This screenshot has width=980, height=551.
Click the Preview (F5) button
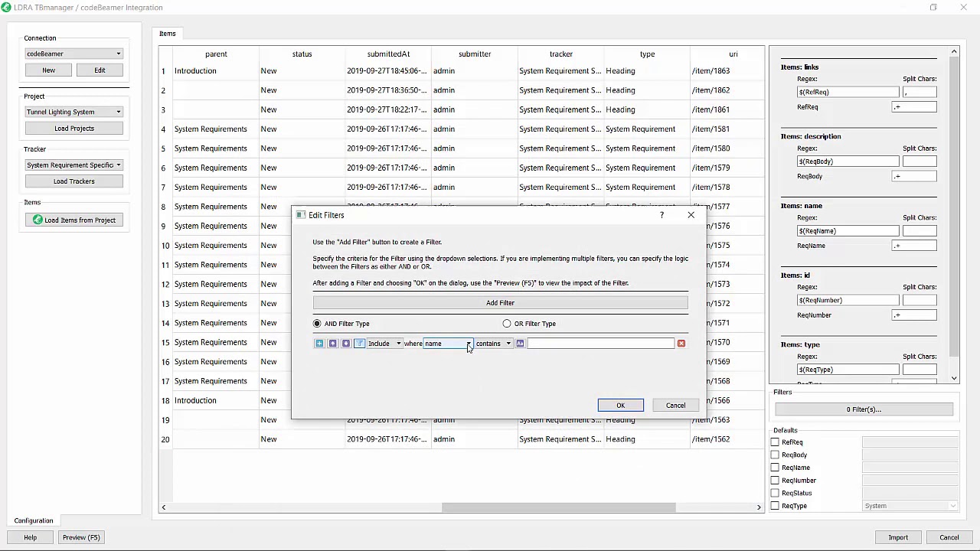pyautogui.click(x=81, y=537)
